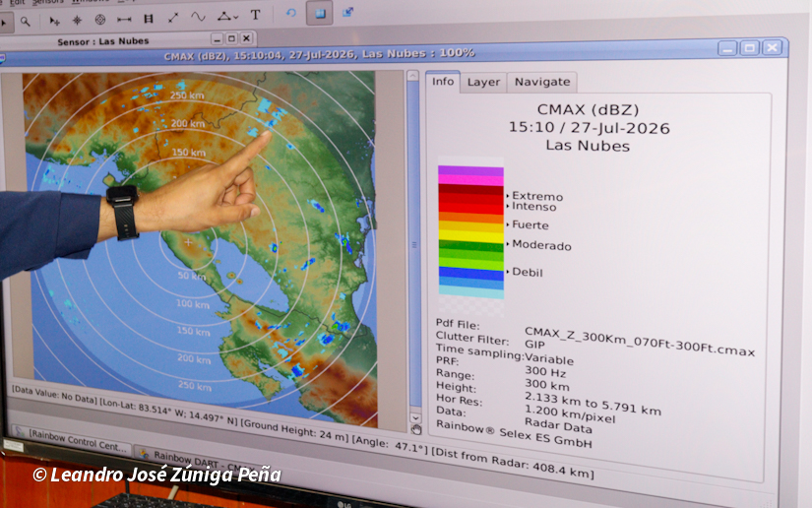Image resolution: width=812 pixels, height=508 pixels.
Task: Activate the crosshair star marker tool
Action: pyautogui.click(x=77, y=21)
